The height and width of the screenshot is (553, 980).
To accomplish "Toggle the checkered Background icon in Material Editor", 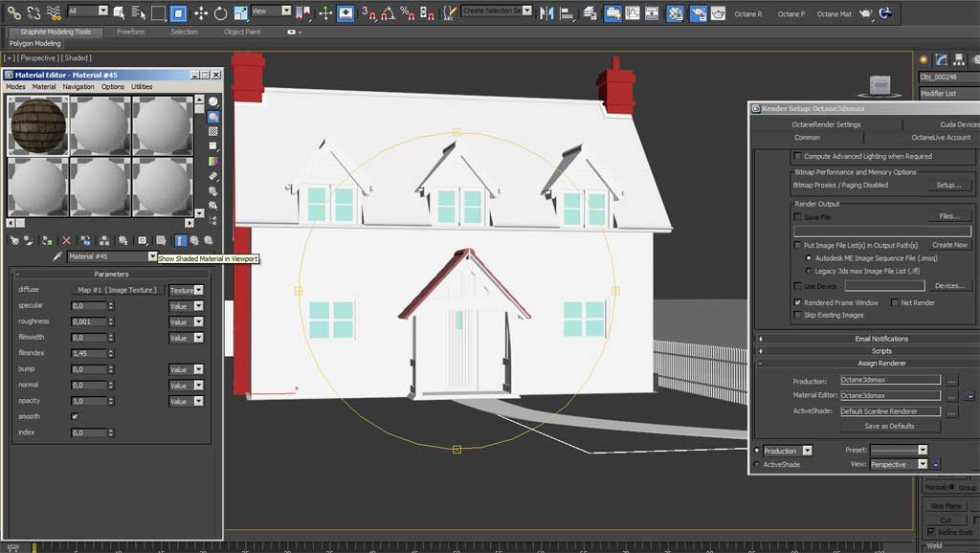I will [213, 131].
